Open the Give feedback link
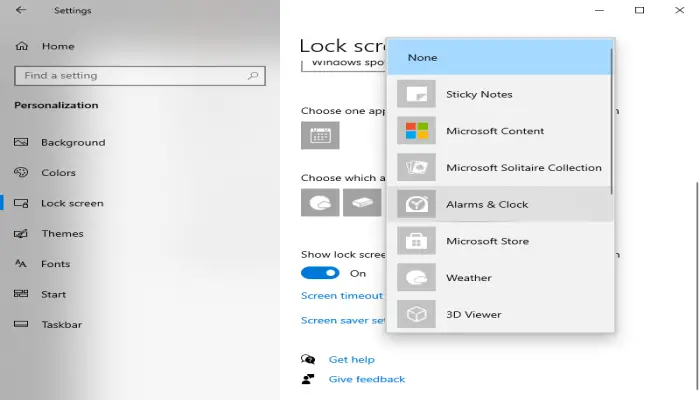 pyautogui.click(x=367, y=379)
